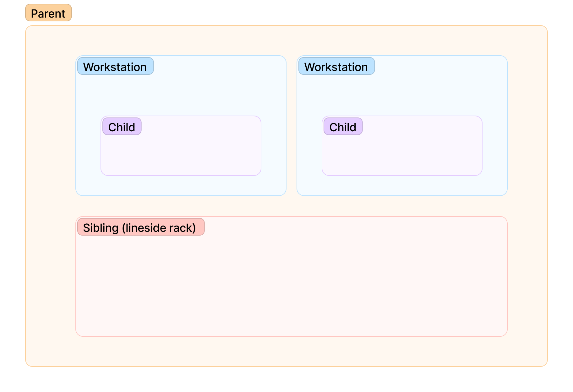Click the right Workstation label

click(x=336, y=66)
